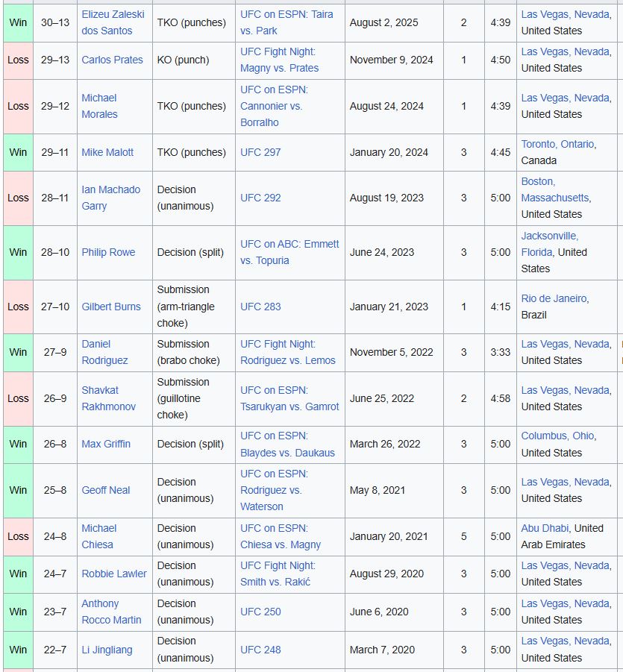Open UFC 292 event link
623x672 pixels.
coord(260,198)
